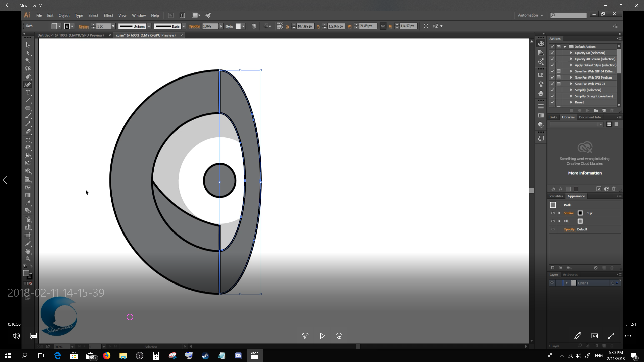The width and height of the screenshot is (644, 362).
Task: Switch to the Artboards panel tab
Action: point(570,274)
